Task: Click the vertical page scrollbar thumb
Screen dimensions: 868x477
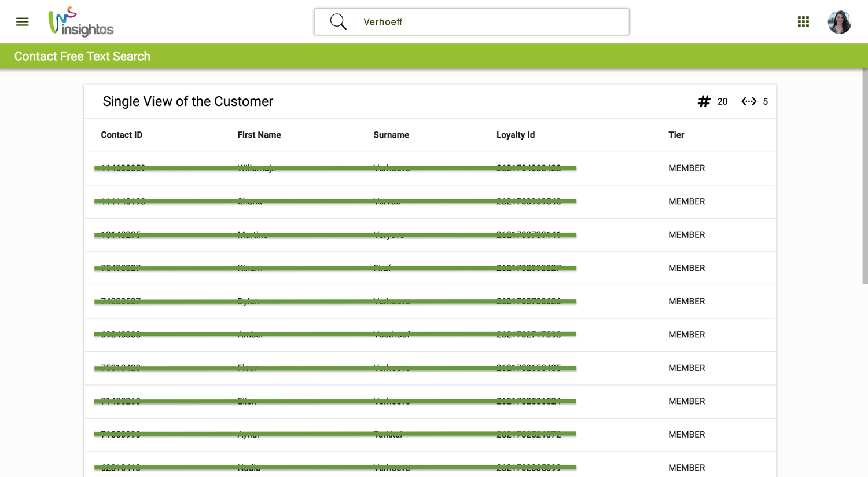Action: click(x=865, y=176)
